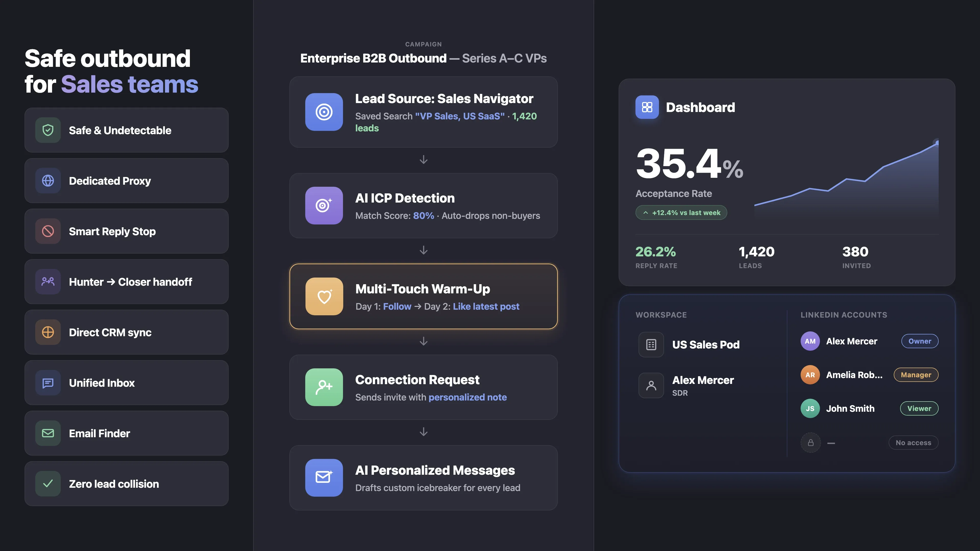Click the chat icon beside Unified Inbox
The height and width of the screenshot is (551, 980).
pyautogui.click(x=48, y=383)
